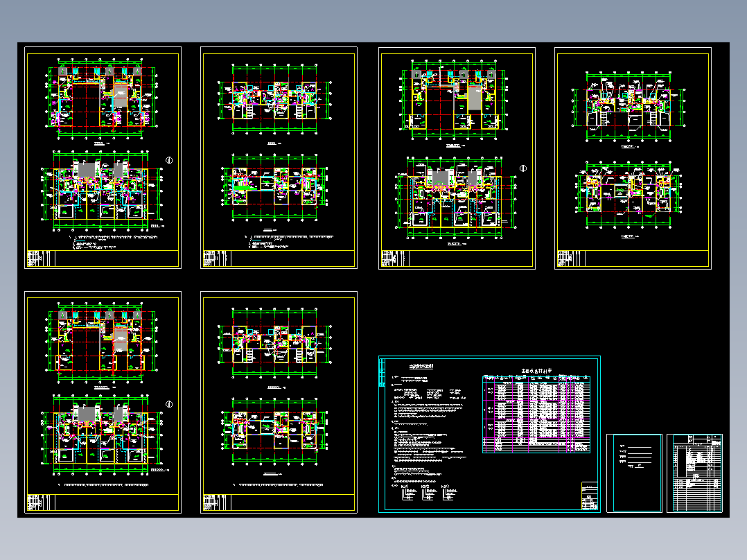Click the north arrow on the bottom-left plan sheet
The height and width of the screenshot is (560, 747).
pyautogui.click(x=168, y=404)
